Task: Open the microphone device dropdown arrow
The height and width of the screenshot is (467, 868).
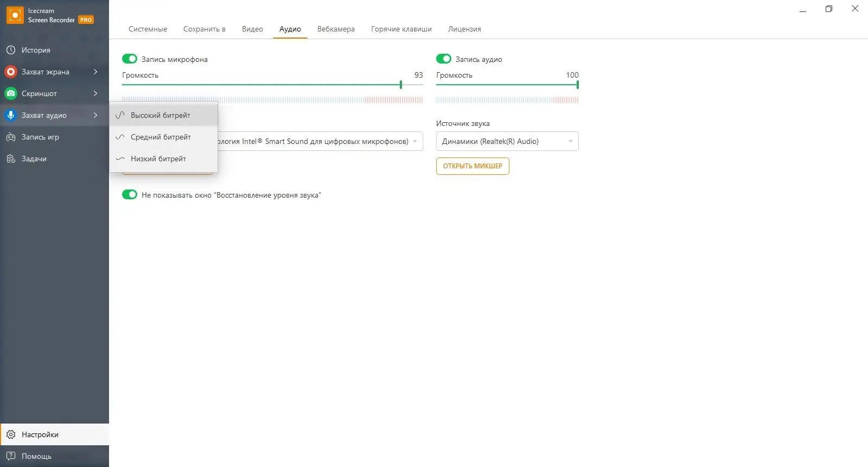Action: coord(415,141)
